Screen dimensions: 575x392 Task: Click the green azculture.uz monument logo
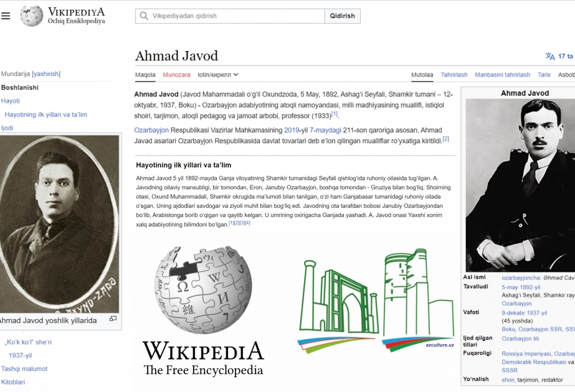(x=377, y=301)
